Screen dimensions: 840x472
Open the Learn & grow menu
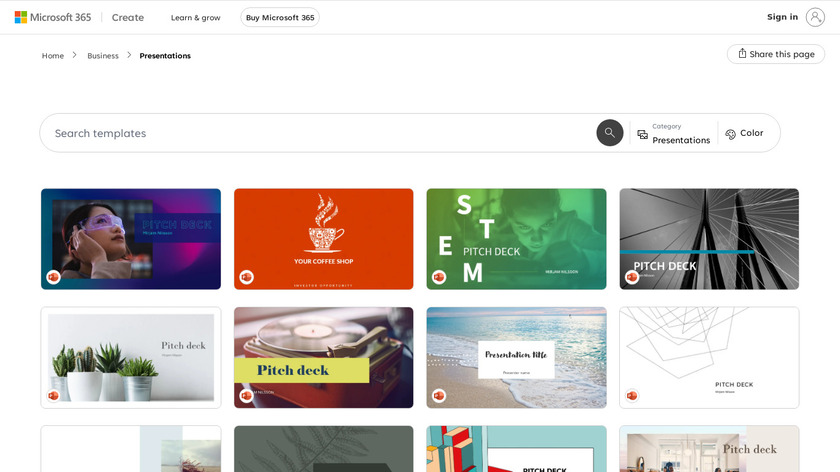(x=195, y=17)
